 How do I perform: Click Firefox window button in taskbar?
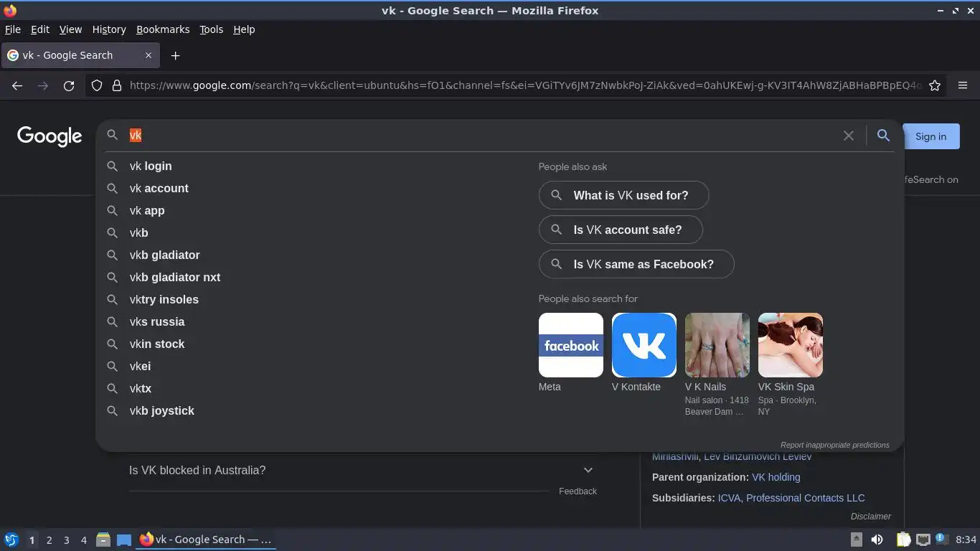pos(207,540)
